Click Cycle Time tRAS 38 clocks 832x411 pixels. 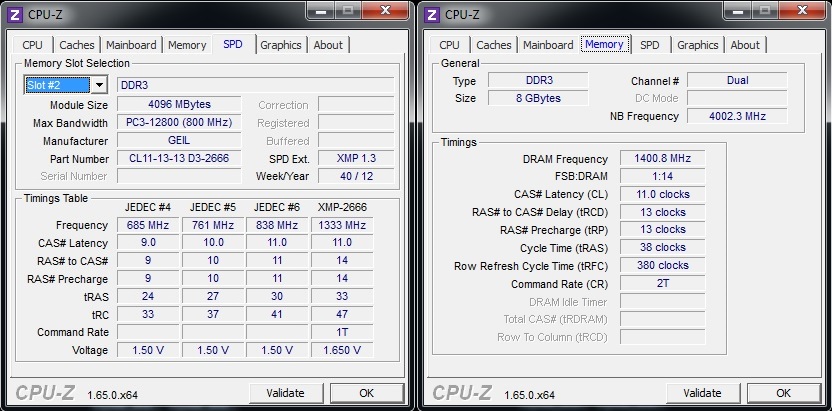point(663,247)
